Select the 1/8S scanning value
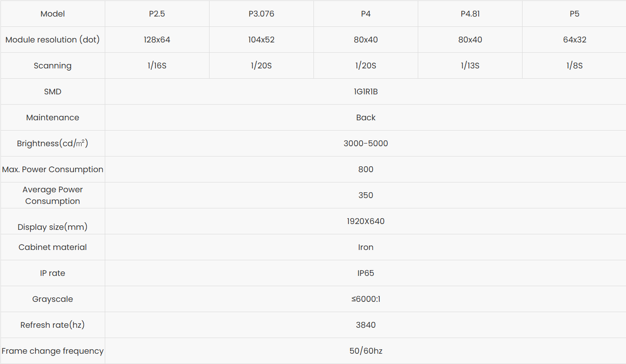 coord(574,66)
